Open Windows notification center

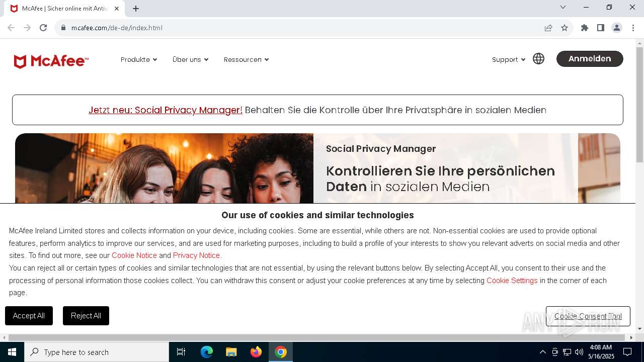pos(627,352)
